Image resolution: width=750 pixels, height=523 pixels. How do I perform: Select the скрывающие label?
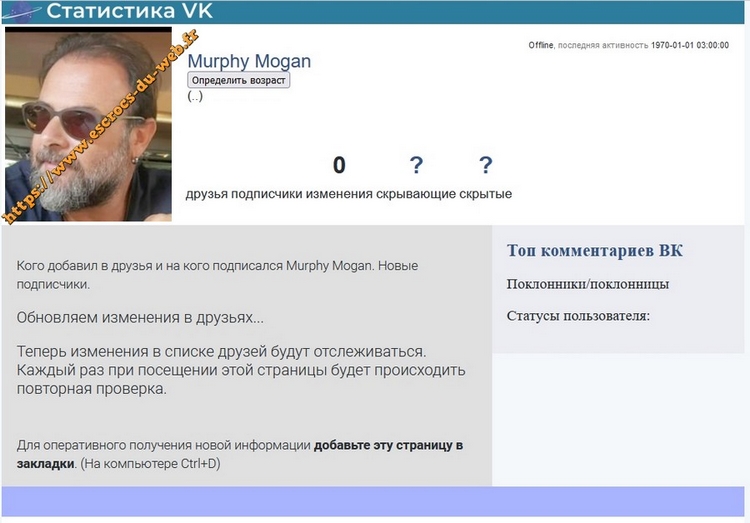(x=416, y=194)
